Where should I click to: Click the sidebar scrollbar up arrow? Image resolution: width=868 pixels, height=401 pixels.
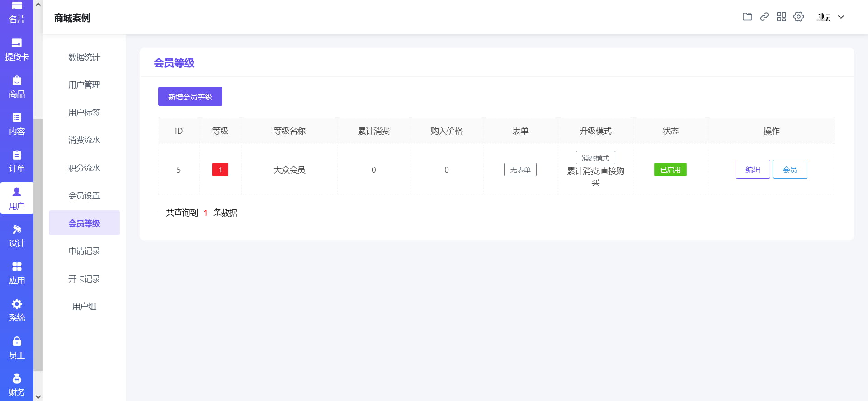tap(38, 5)
